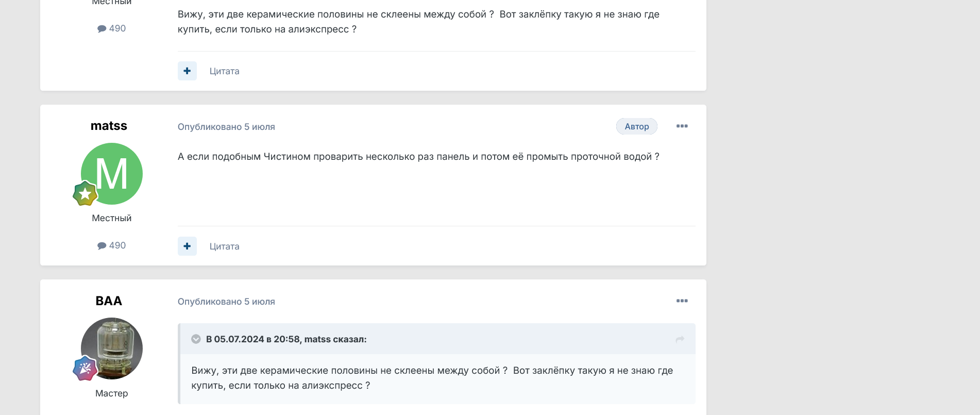Screen dimensions: 980x415
Task: Open matss post timestamp 'Опубликовано 5 июля'
Action: [226, 127]
